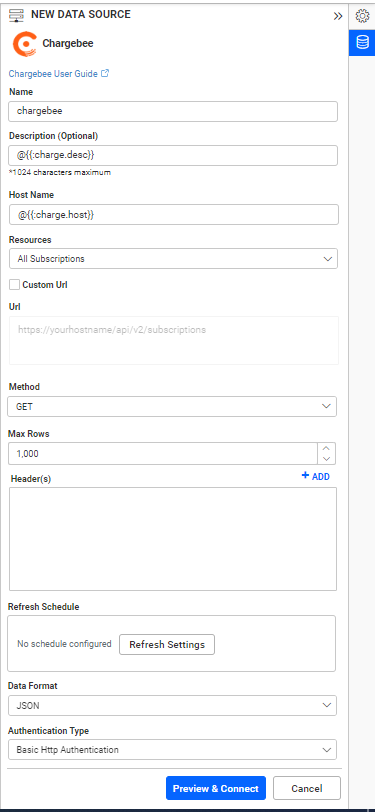Click the Url text area

[174, 340]
